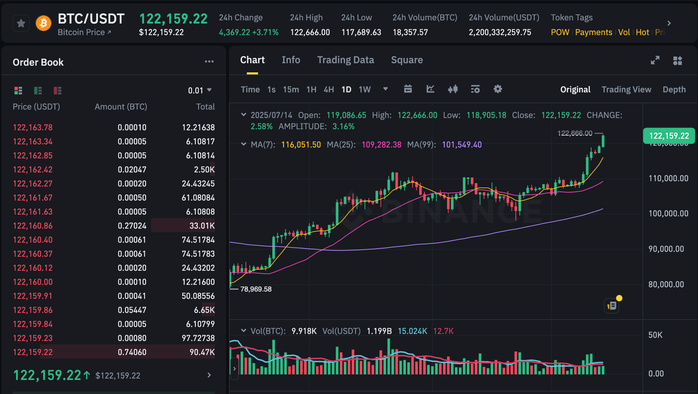Click the Bitcoin logo icon
Image resolution: width=698 pixels, height=394 pixels.
point(43,23)
